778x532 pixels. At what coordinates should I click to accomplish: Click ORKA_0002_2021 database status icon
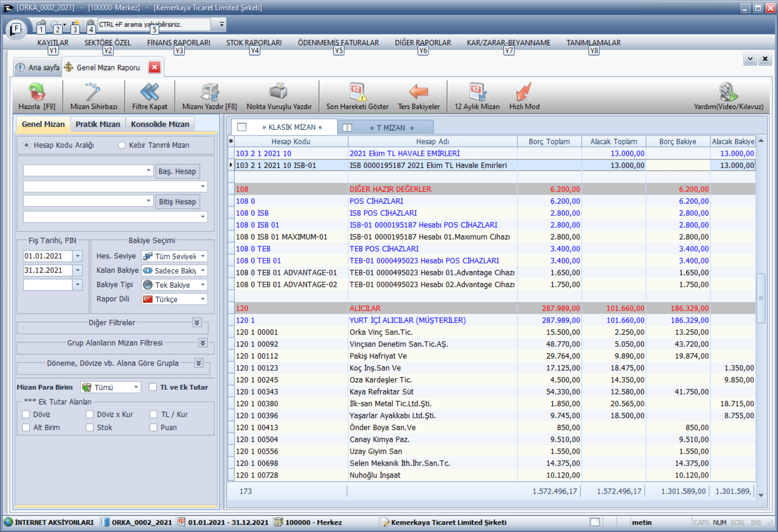[x=106, y=522]
